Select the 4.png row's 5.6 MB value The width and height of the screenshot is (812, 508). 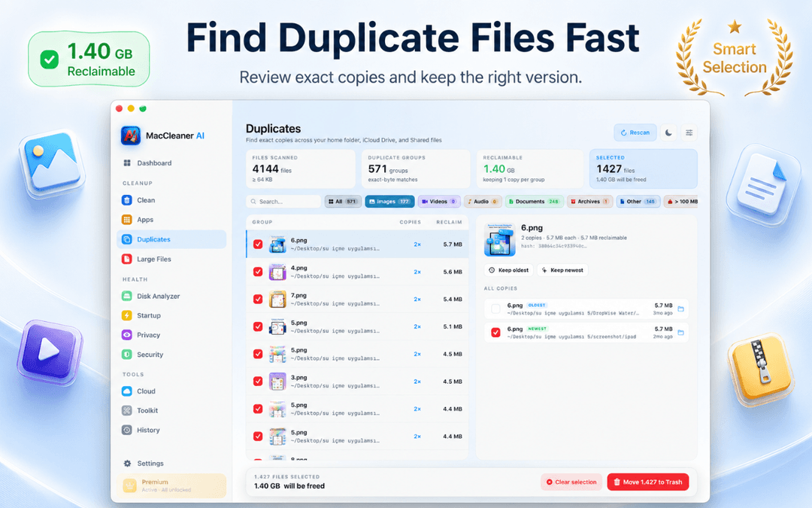pyautogui.click(x=453, y=272)
